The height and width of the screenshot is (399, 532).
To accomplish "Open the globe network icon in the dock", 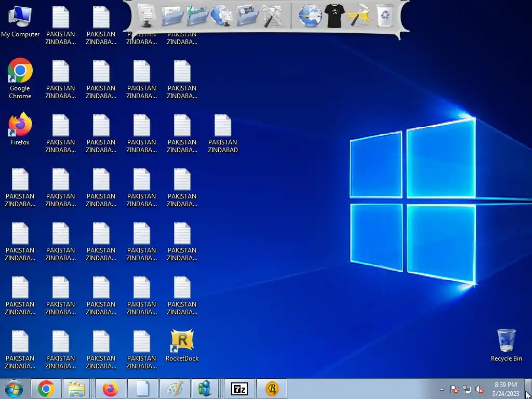I will [x=221, y=16].
